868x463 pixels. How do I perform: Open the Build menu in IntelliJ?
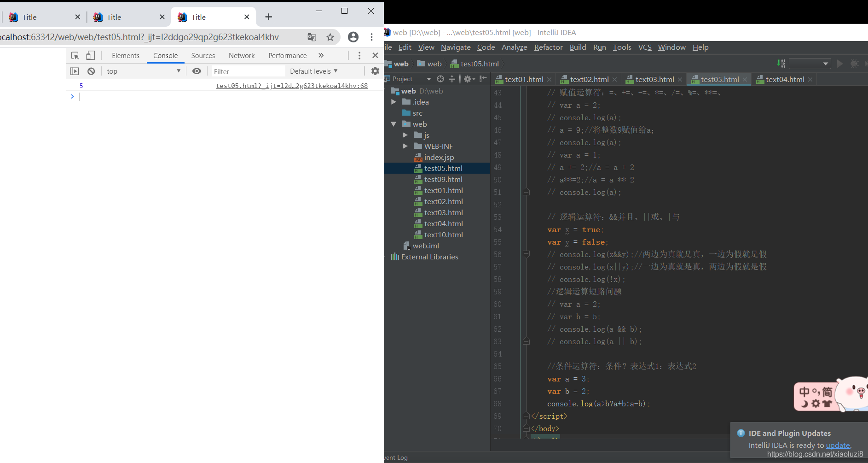[578, 47]
